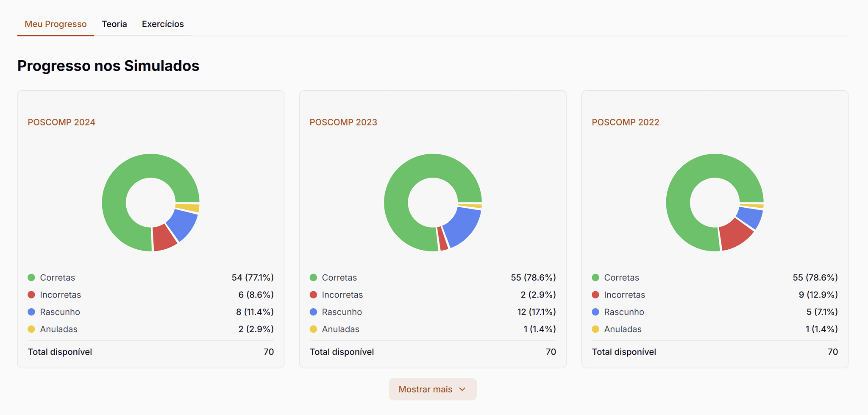Image resolution: width=868 pixels, height=415 pixels.
Task: Click green Corretas dot in POSCOMP 2024 legend
Action: click(x=31, y=278)
